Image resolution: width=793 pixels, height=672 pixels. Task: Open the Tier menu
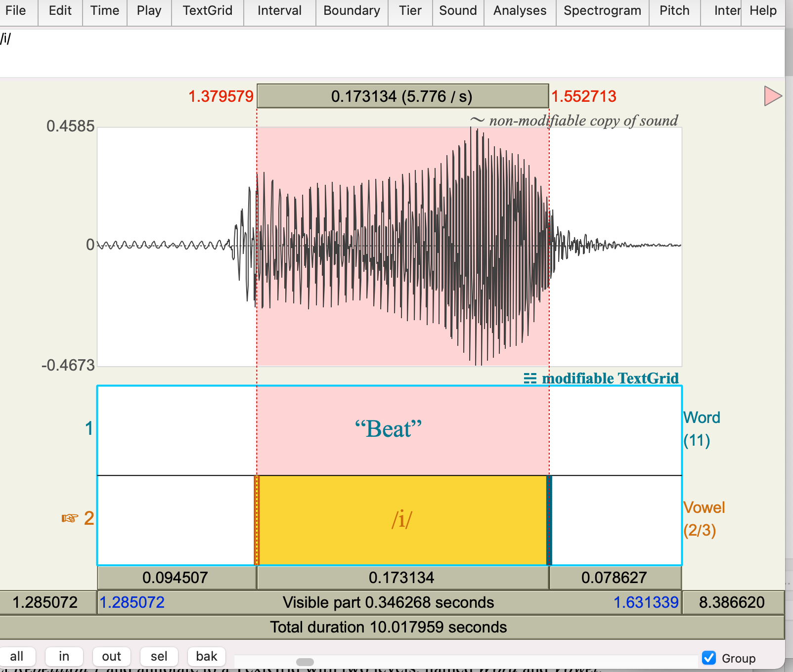[410, 11]
